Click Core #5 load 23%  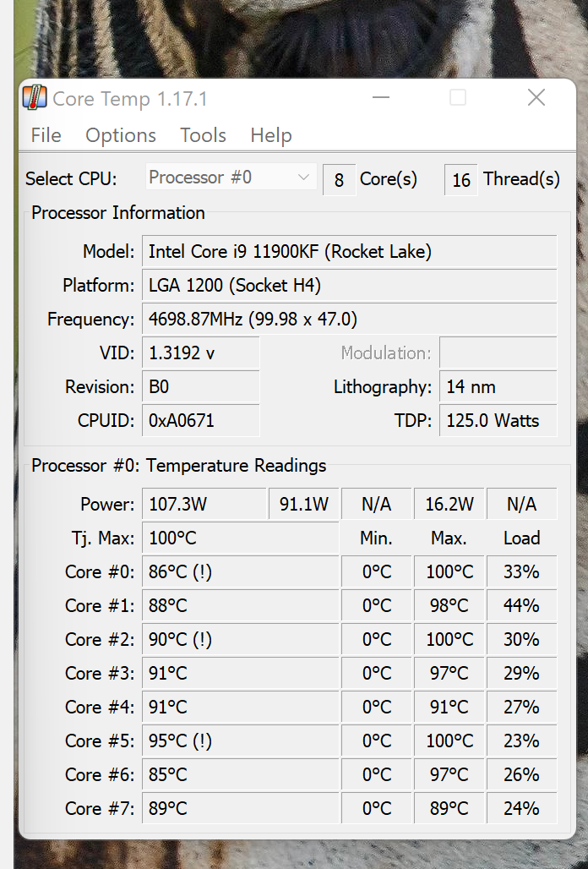click(x=521, y=741)
